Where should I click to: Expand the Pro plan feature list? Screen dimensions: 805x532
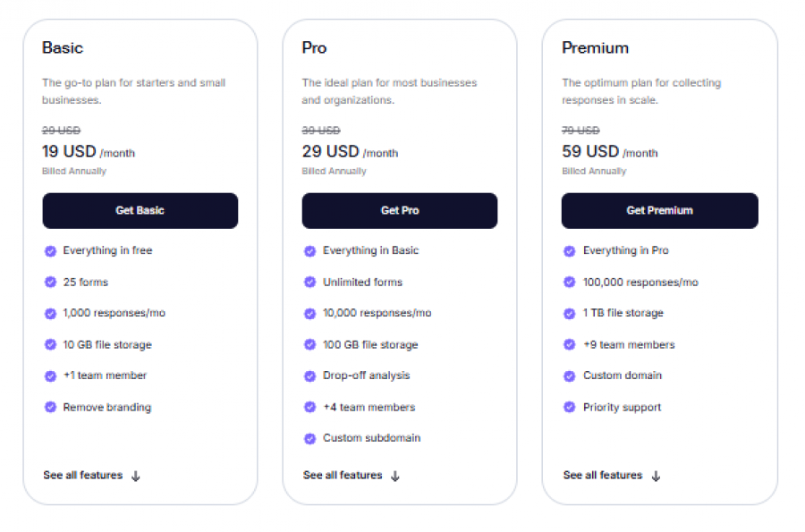[342, 475]
